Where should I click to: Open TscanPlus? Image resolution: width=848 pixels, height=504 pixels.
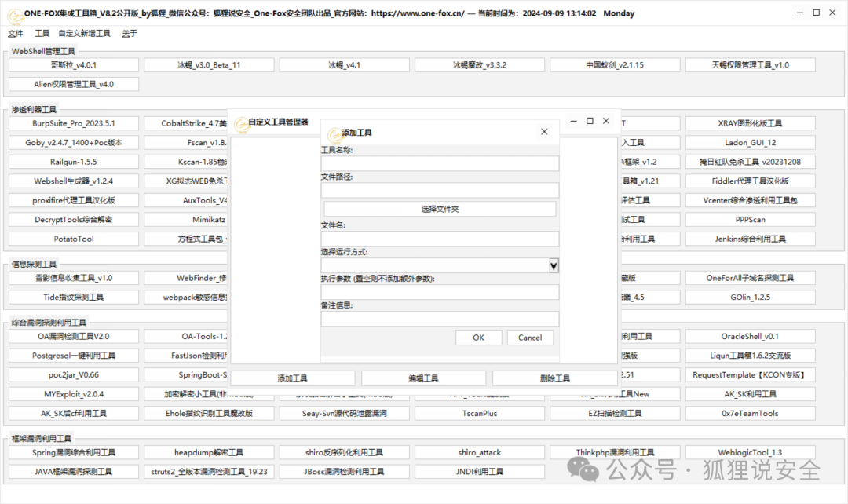pyautogui.click(x=480, y=413)
